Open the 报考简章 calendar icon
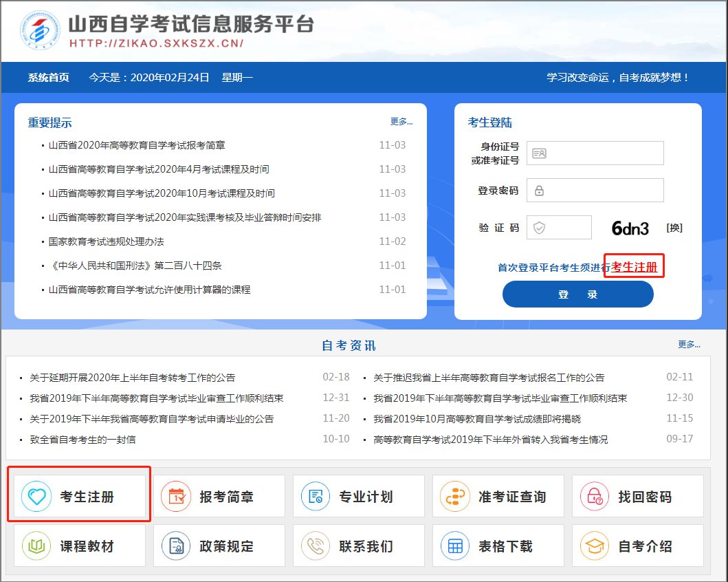The height and width of the screenshot is (582, 728). tap(176, 497)
